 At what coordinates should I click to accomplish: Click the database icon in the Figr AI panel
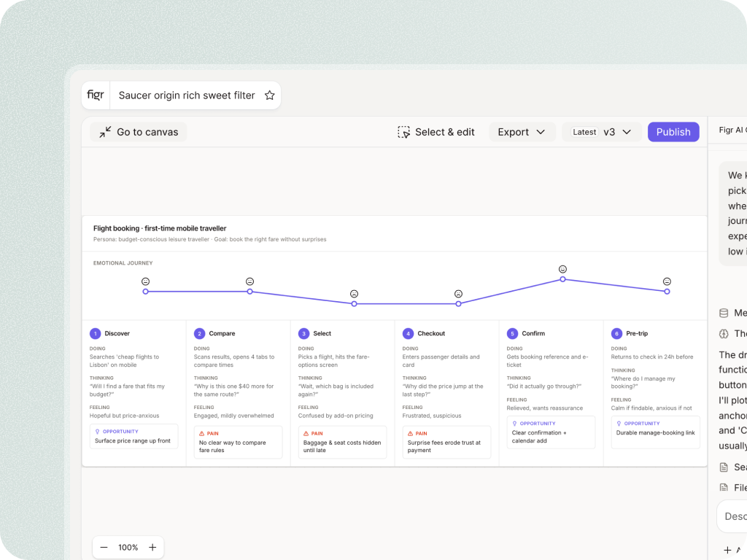[724, 313]
